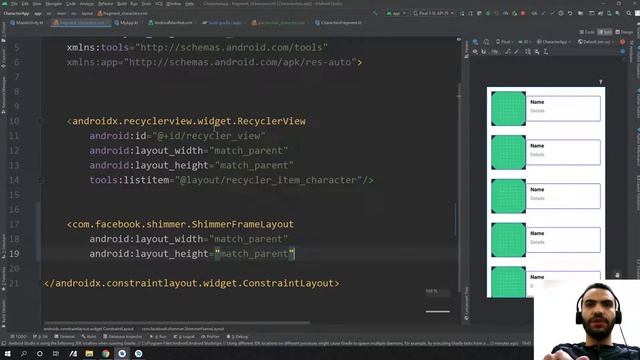Click the red error warning icon in preview
This screenshot has width=640, height=360.
coord(622,42)
